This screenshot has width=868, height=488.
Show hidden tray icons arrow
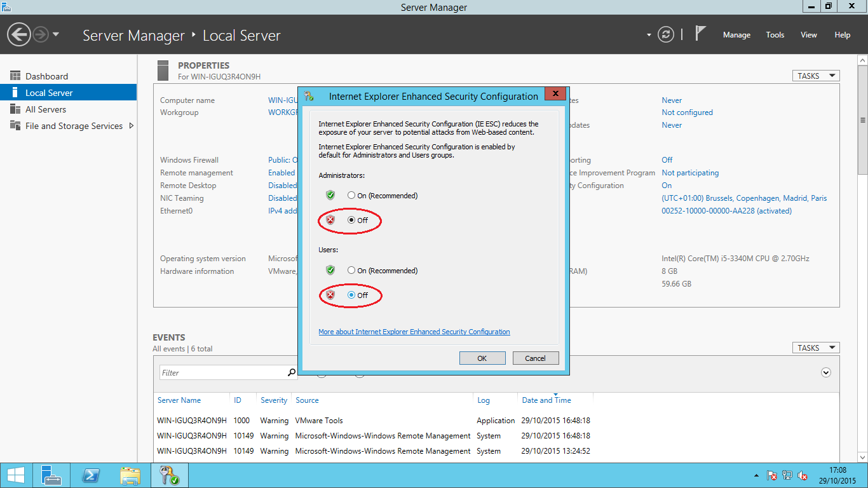coord(756,476)
